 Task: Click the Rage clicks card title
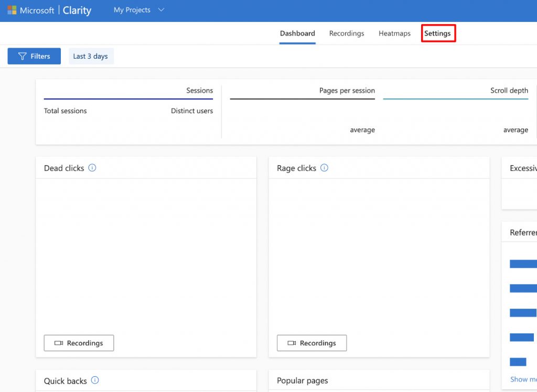tap(297, 168)
